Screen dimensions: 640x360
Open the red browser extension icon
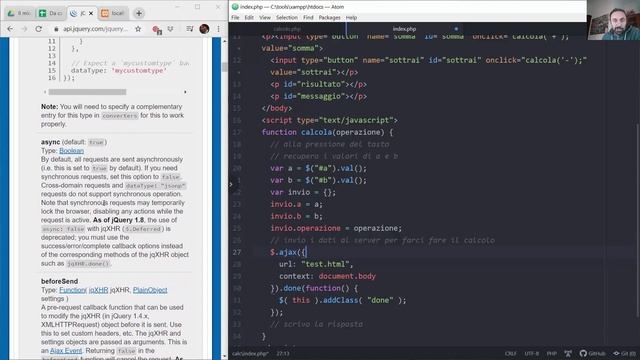point(156,29)
